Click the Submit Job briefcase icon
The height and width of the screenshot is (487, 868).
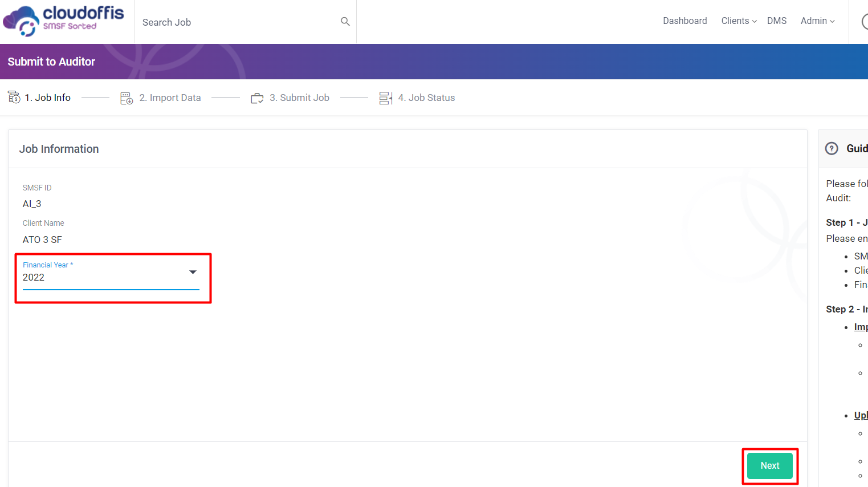pyautogui.click(x=257, y=98)
